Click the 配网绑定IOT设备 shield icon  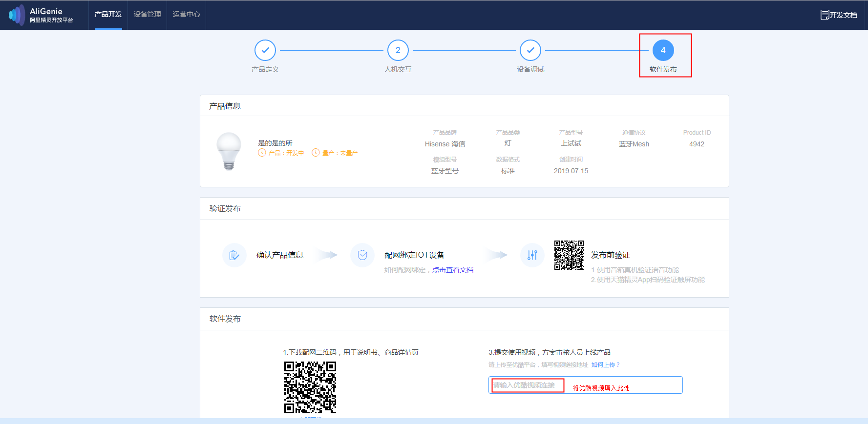(x=362, y=255)
